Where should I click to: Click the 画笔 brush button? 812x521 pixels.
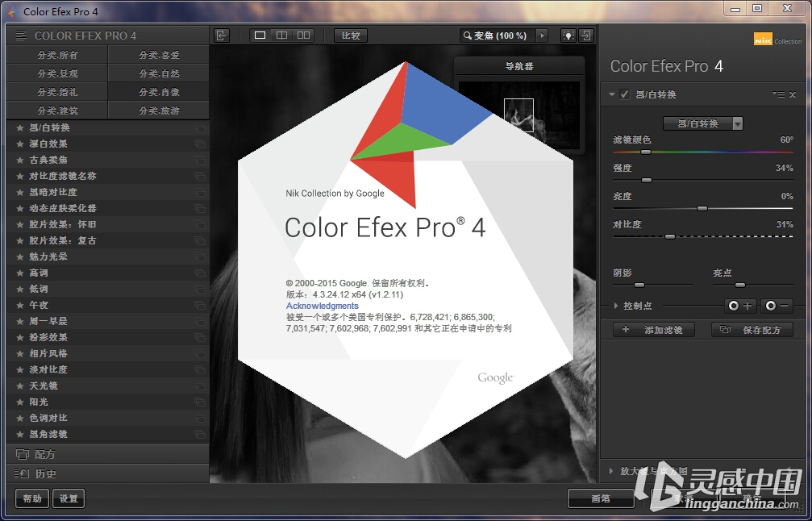(601, 498)
